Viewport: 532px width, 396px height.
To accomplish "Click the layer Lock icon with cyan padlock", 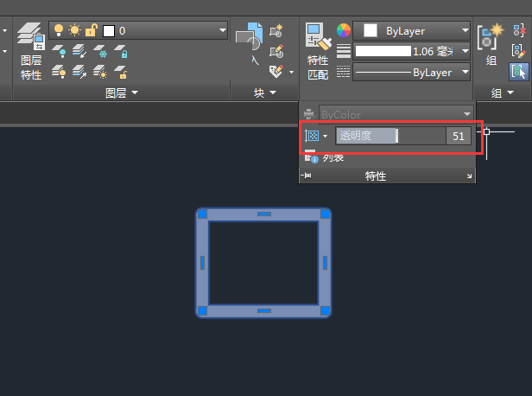I will click(121, 51).
